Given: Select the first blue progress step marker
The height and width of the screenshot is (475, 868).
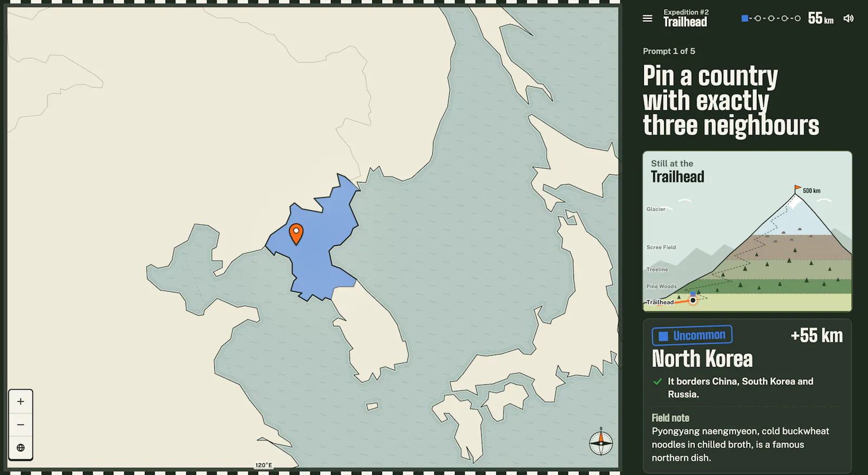Looking at the screenshot, I should click(745, 18).
